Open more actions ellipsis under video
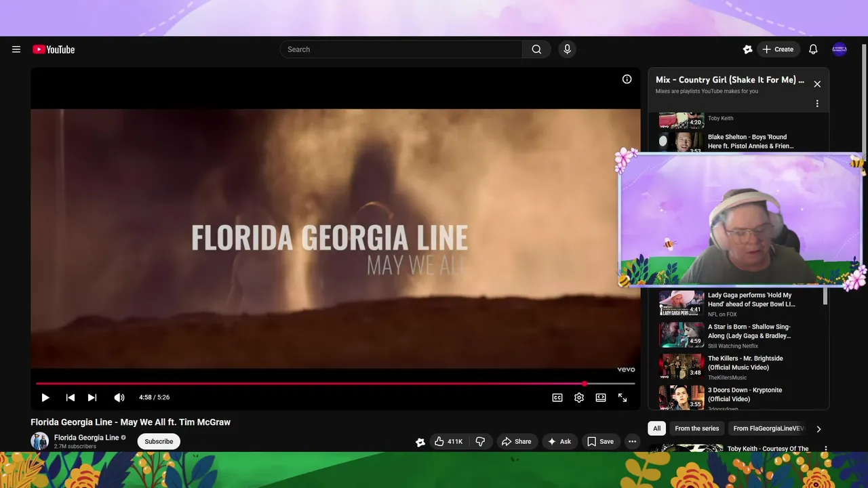Viewport: 868px width, 488px height. [x=632, y=441]
